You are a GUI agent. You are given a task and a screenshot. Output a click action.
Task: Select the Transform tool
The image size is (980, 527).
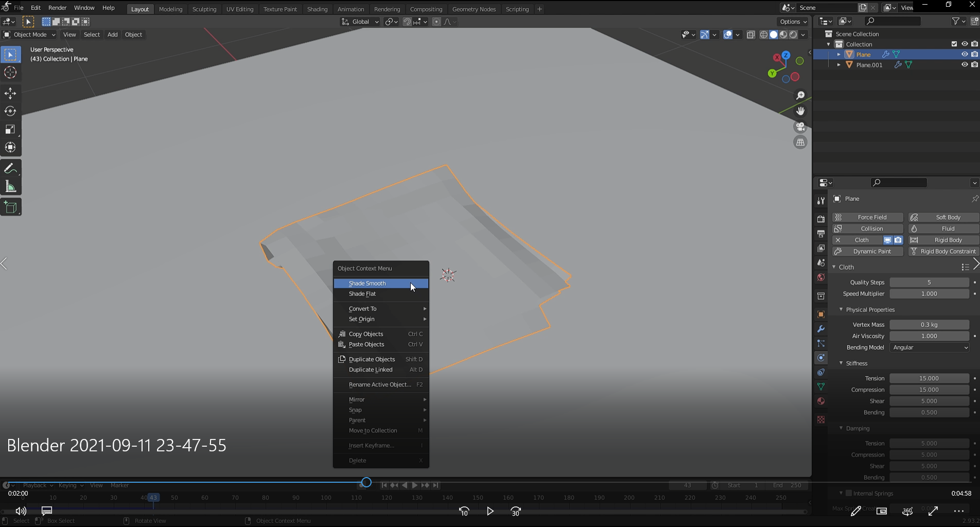[x=10, y=147]
